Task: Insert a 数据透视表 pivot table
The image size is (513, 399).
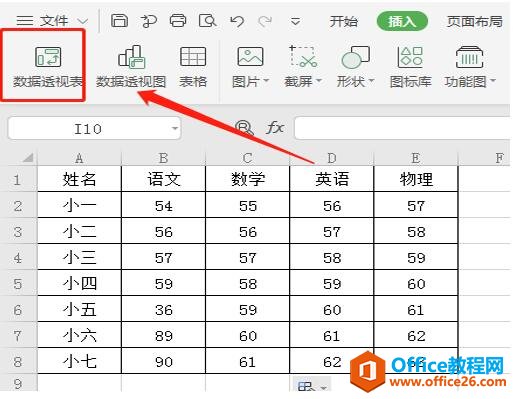Action: [48, 67]
